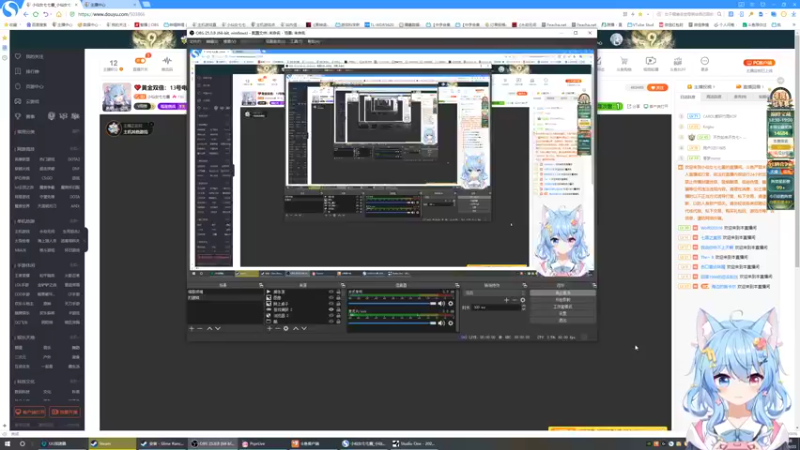The height and width of the screenshot is (450, 800).
Task: Remove the selected source with the Sources minus
Action: coord(278,329)
